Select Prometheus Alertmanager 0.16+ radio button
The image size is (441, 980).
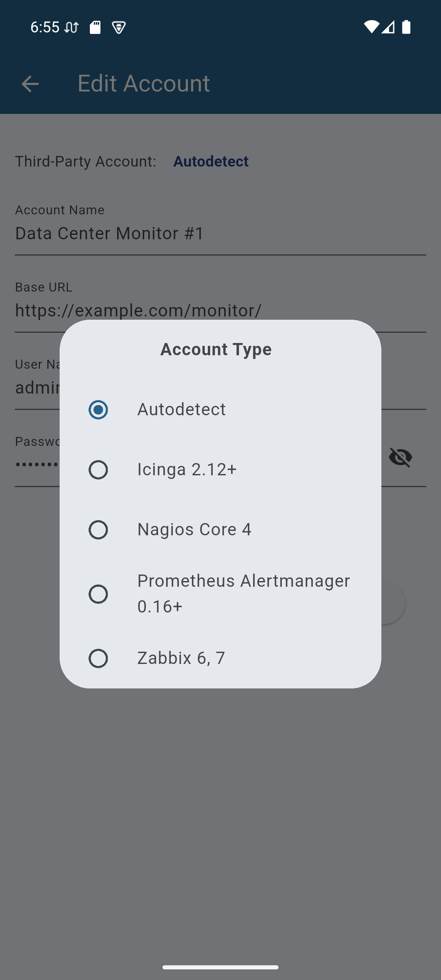[x=98, y=594]
